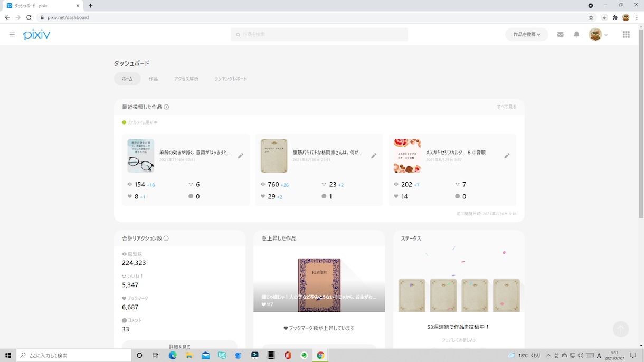
Task: Click the 53週連続で作品を投稿中！ status text
Action: click(458, 327)
